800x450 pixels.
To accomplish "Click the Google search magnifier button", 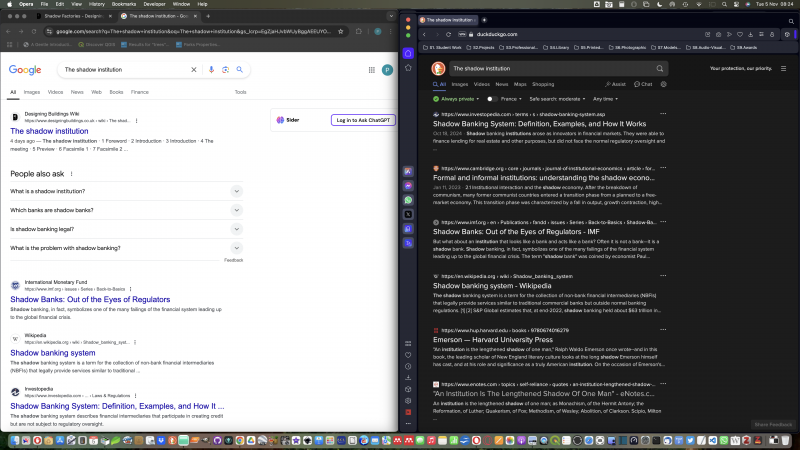I will [x=240, y=70].
